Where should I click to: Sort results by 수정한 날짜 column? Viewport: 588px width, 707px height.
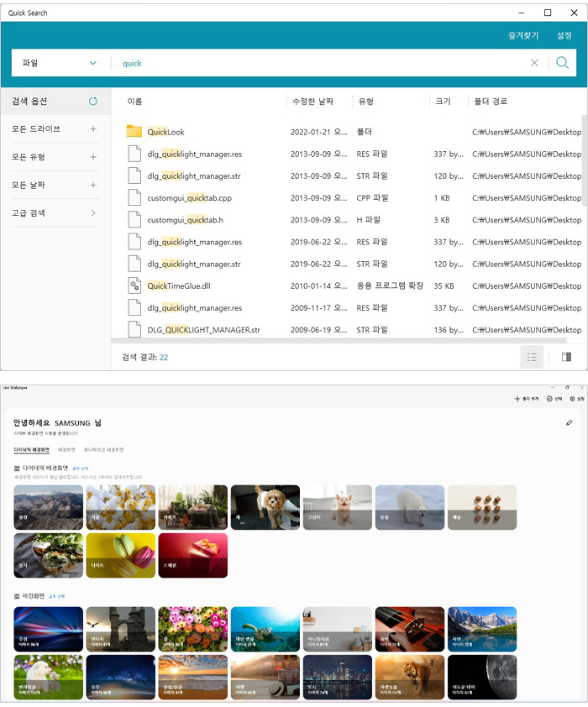pos(309,102)
